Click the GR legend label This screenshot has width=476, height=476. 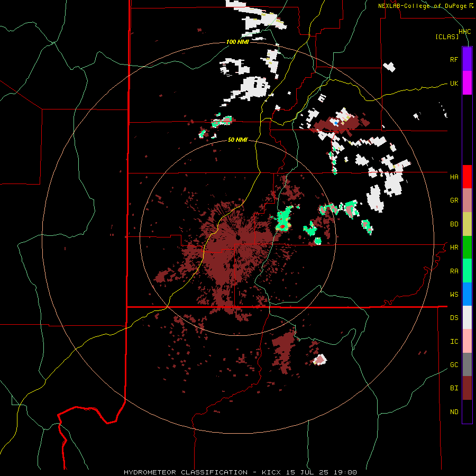click(x=454, y=200)
